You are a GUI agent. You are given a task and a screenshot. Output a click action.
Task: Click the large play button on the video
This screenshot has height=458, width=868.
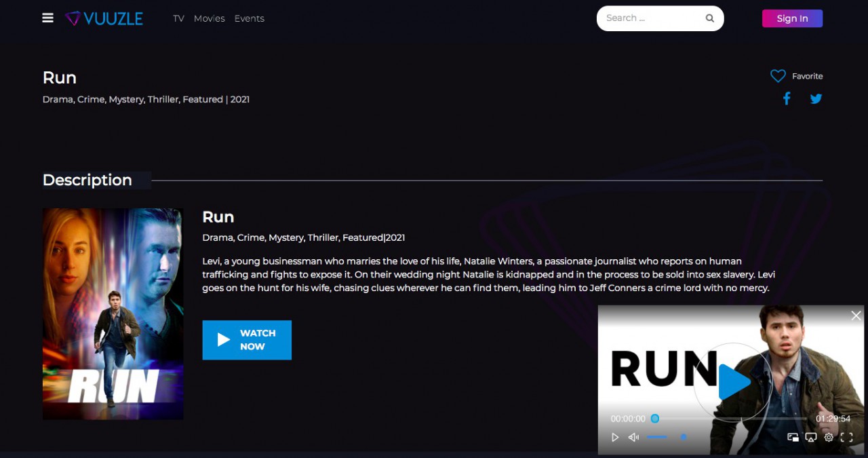click(x=732, y=383)
